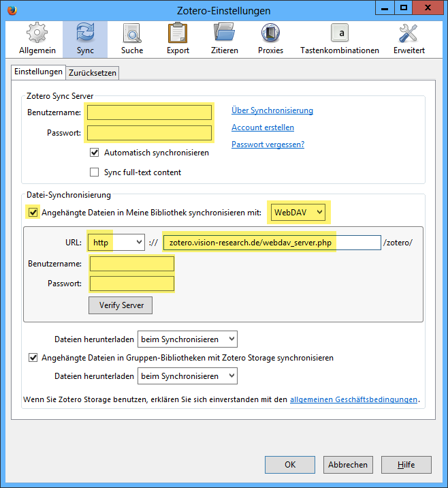This screenshot has height=488, width=448.
Task: Open the Passwort vergessen? link
Action: pos(268,144)
